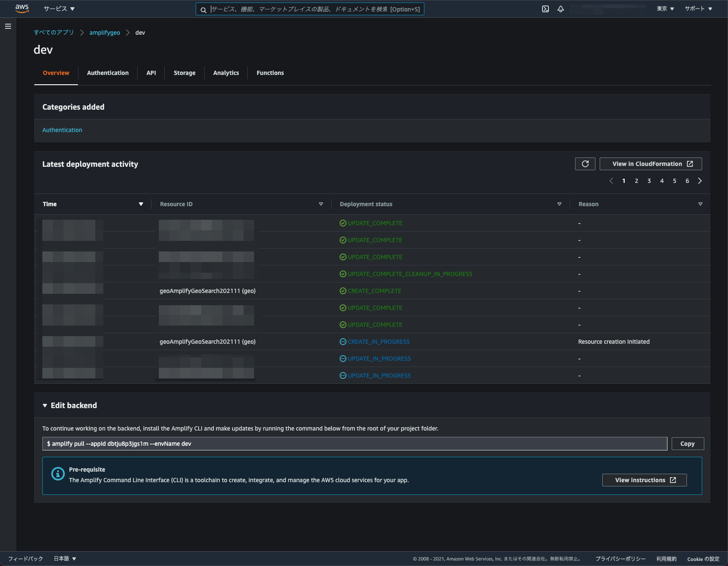
Task: Click the CREATE_COMPLETE green check icon
Action: pyautogui.click(x=343, y=291)
